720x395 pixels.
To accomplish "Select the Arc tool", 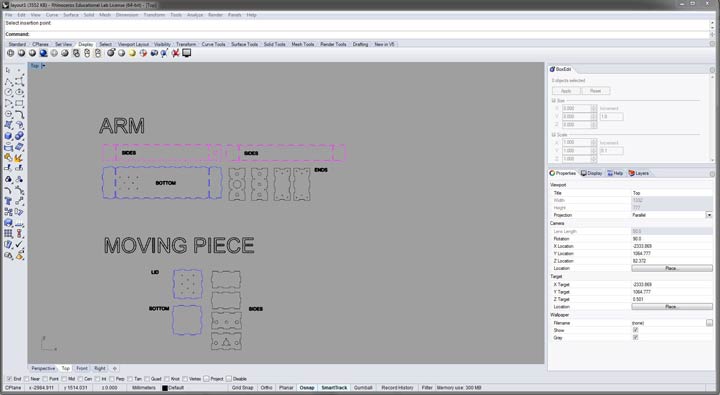I will tap(8, 103).
